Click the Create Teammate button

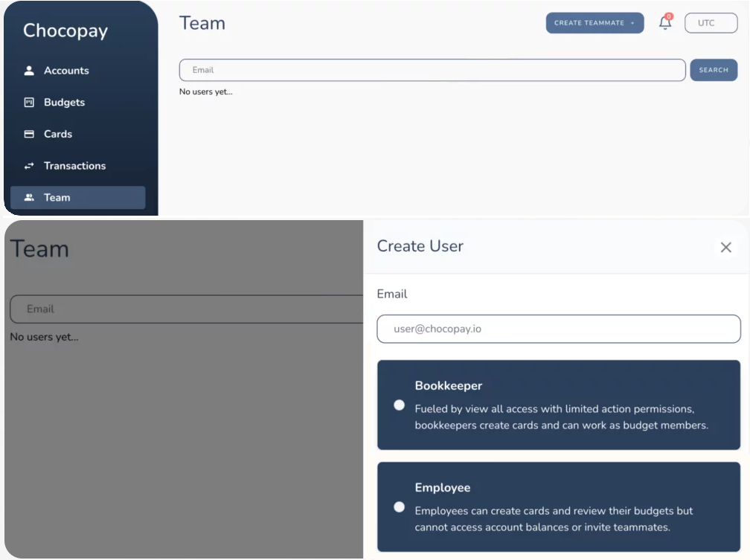[589, 23]
